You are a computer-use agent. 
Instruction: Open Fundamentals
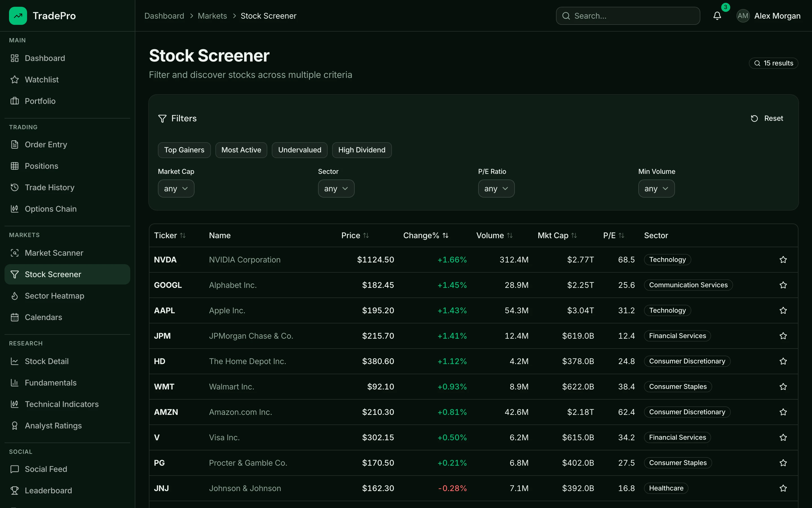tap(67, 383)
